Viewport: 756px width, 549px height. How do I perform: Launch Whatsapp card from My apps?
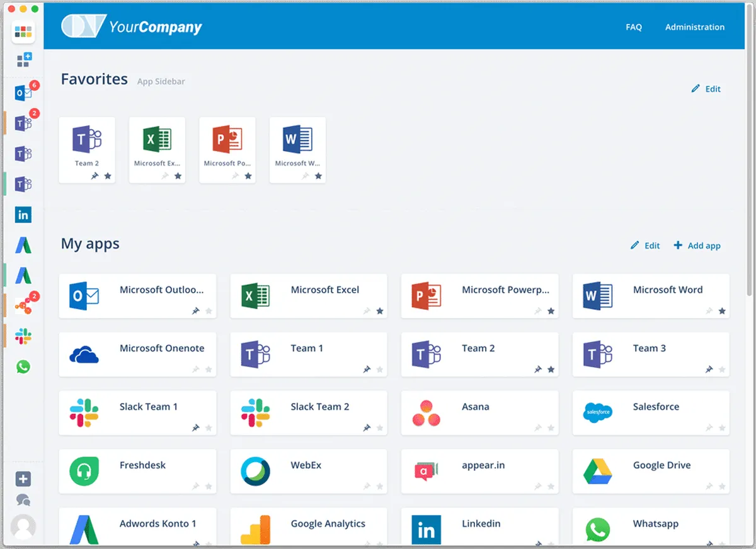[651, 527]
